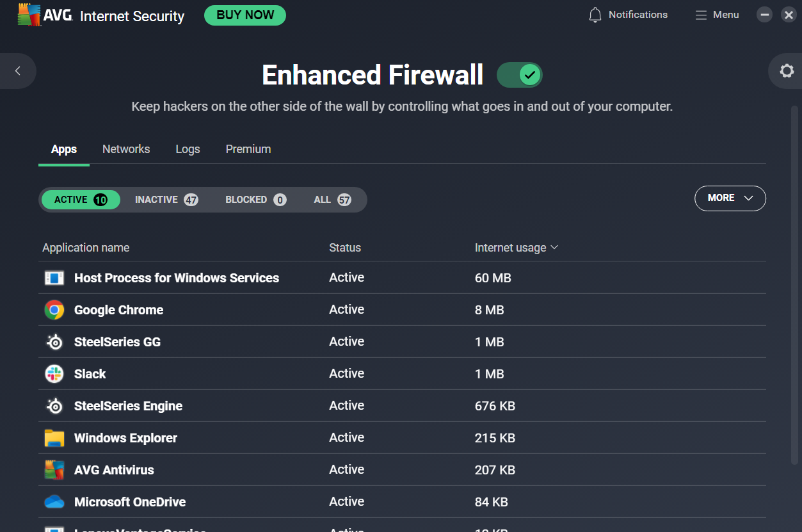Go back using the left arrow
This screenshot has height=532, width=802.
(x=18, y=71)
